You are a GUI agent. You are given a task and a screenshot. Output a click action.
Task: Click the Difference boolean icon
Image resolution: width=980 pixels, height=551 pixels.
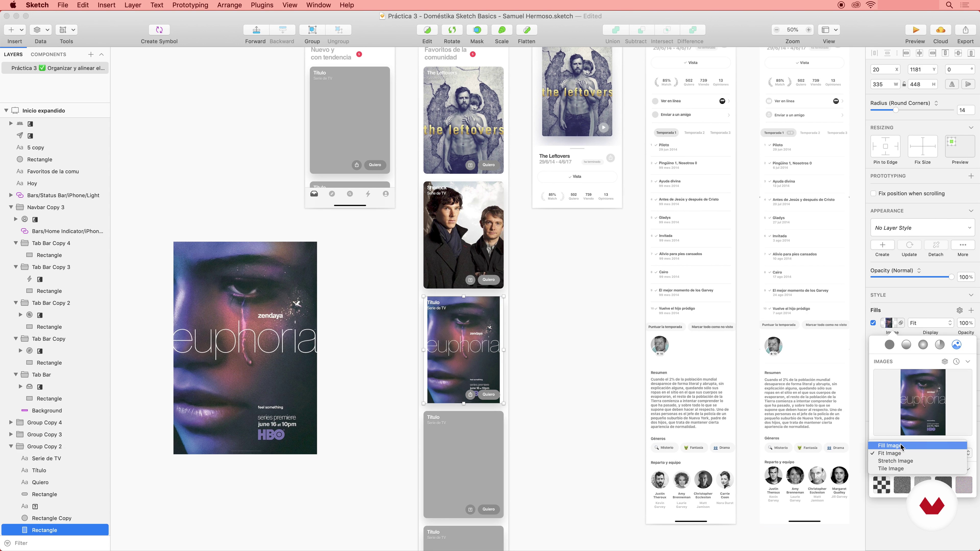[692, 30]
